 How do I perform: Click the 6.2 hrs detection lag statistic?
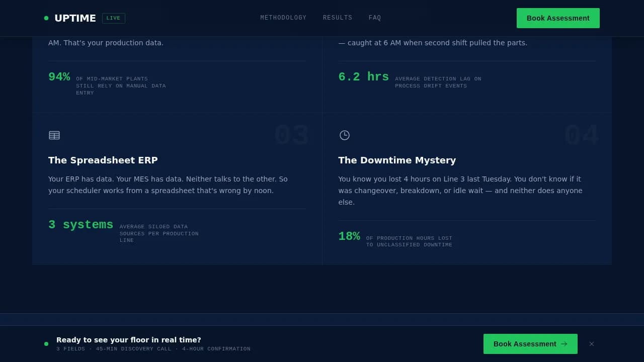click(363, 77)
